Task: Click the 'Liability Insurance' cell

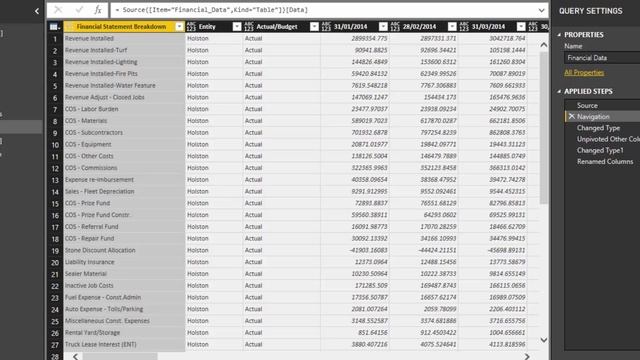Action: [x=124, y=262]
